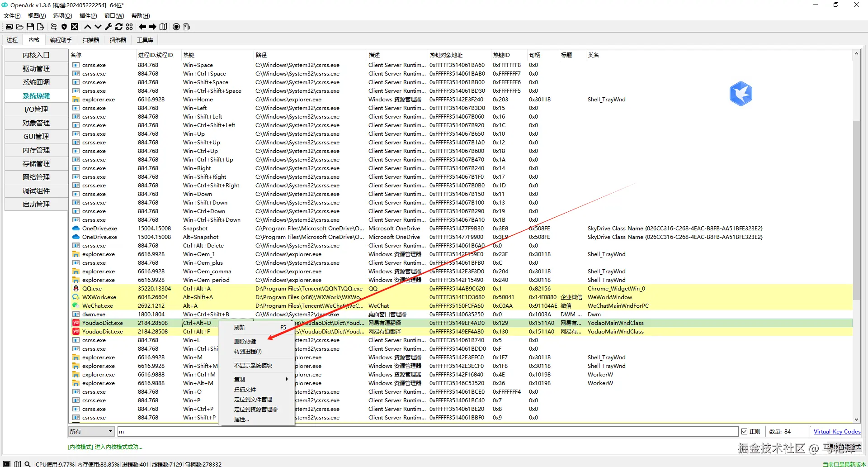The width and height of the screenshot is (868, 467).
Task: Click the ticket-shaped first toolbar icon
Action: pos(9,27)
